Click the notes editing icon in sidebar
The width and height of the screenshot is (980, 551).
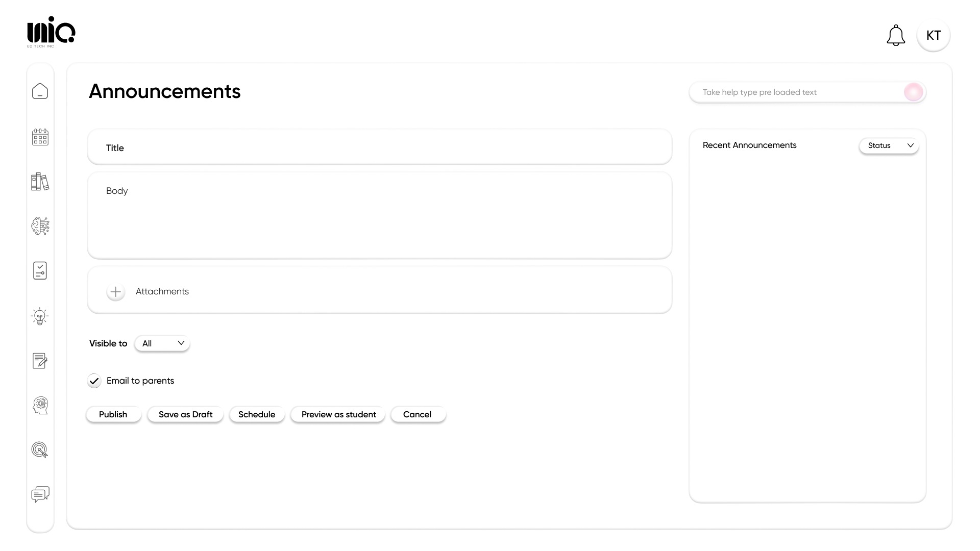[x=40, y=361]
